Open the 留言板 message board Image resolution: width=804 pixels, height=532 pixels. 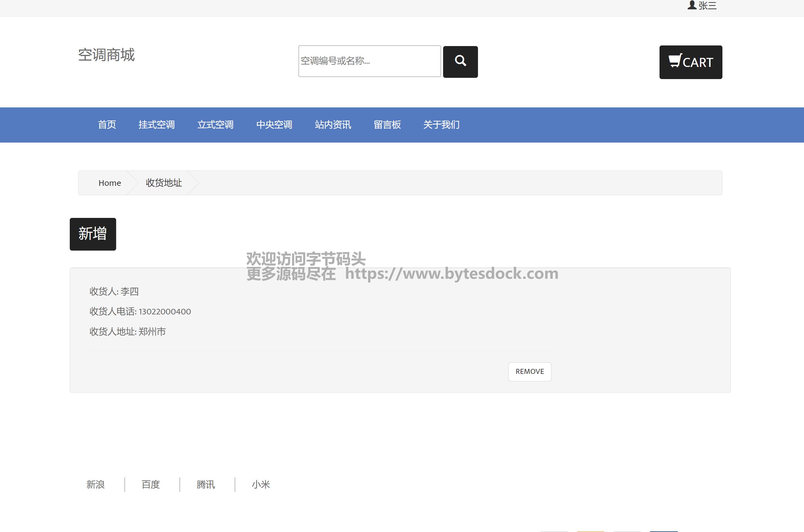pos(387,125)
